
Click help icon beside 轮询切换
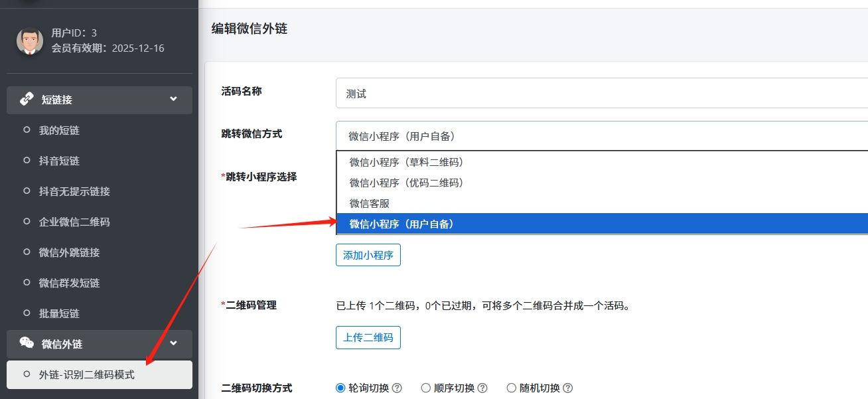[397, 388]
